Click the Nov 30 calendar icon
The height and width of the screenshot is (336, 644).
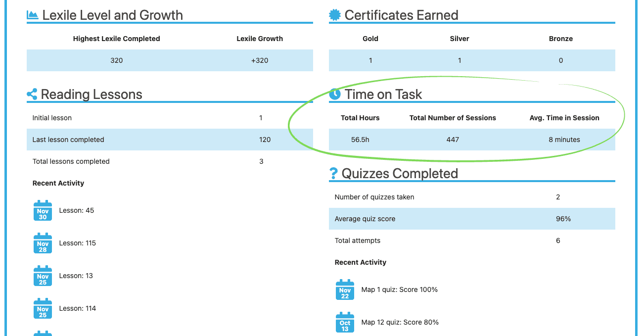(43, 210)
